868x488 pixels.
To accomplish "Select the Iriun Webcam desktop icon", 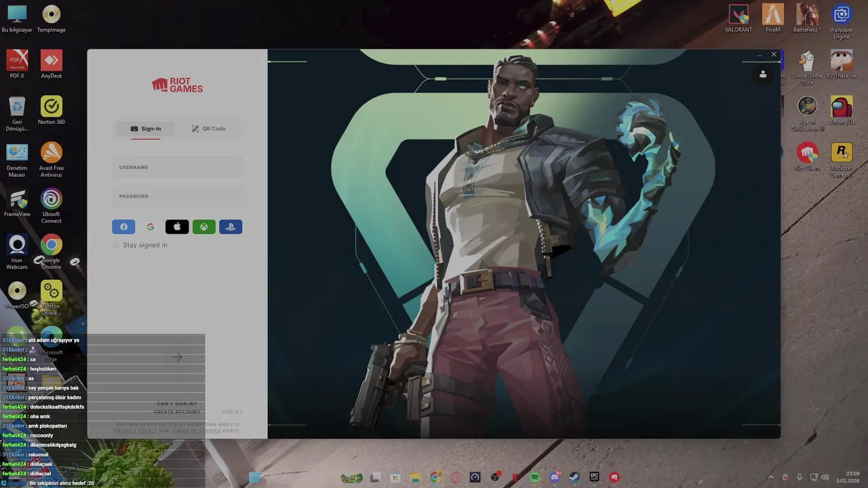I will [17, 251].
